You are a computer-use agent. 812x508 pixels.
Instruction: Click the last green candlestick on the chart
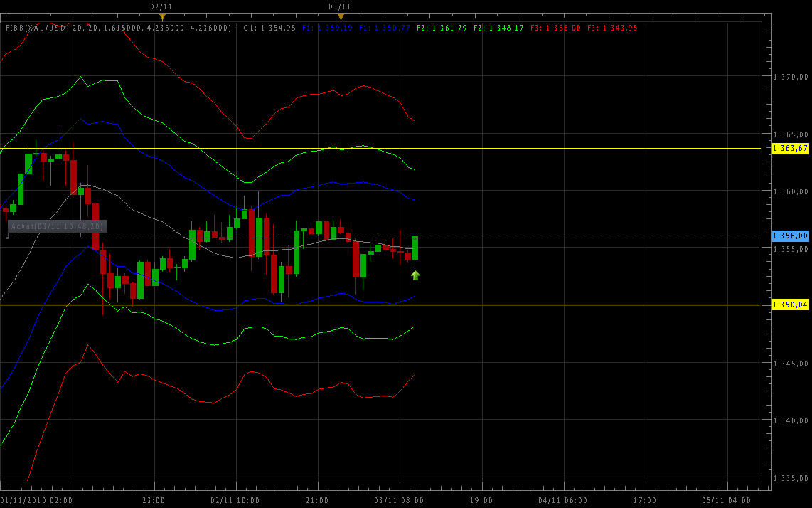point(415,248)
